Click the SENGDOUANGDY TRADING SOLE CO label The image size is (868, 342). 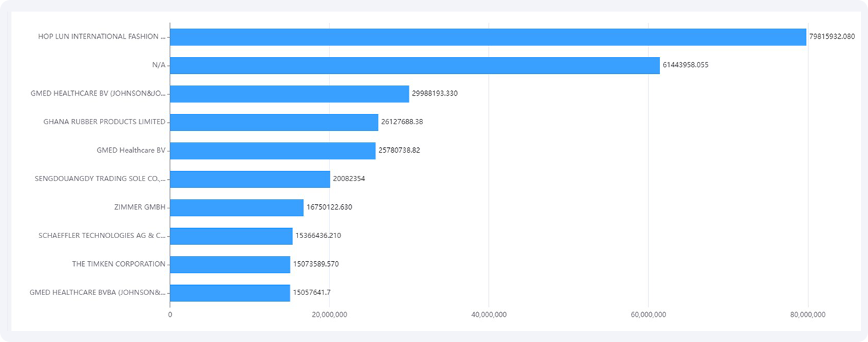100,179
